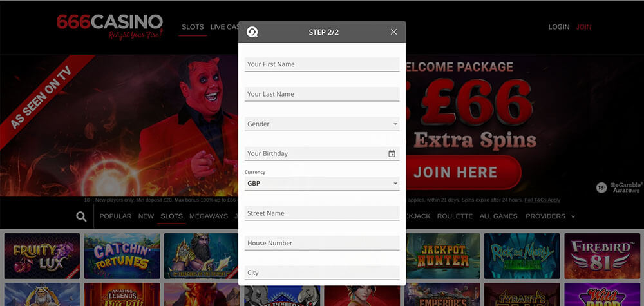Select the Slots games category tab

[x=172, y=216]
